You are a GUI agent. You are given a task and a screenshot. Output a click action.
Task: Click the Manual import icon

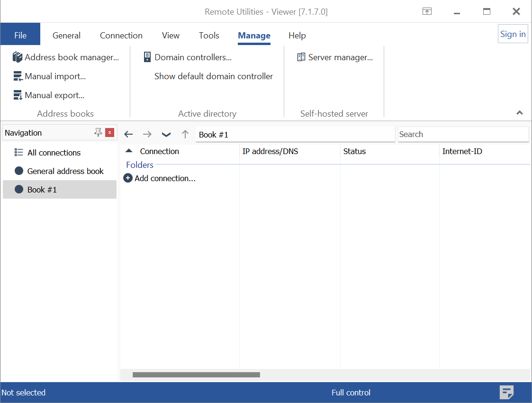tap(18, 76)
